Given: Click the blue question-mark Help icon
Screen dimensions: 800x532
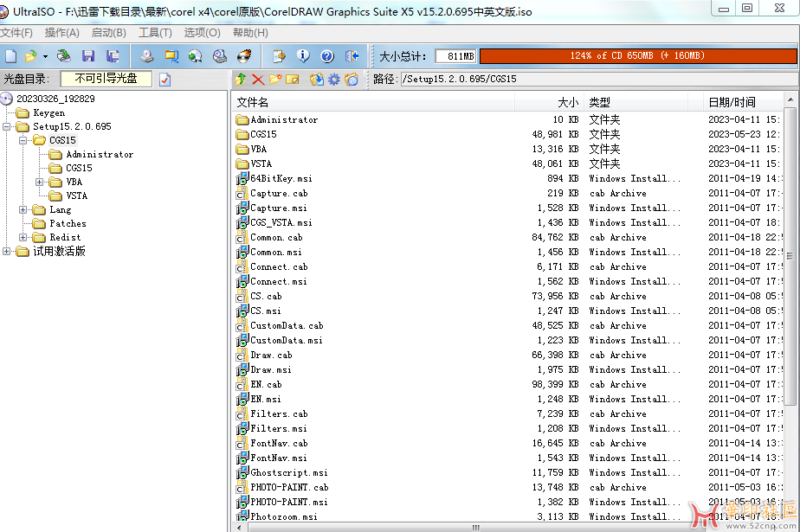Looking at the screenshot, I should coord(327,56).
